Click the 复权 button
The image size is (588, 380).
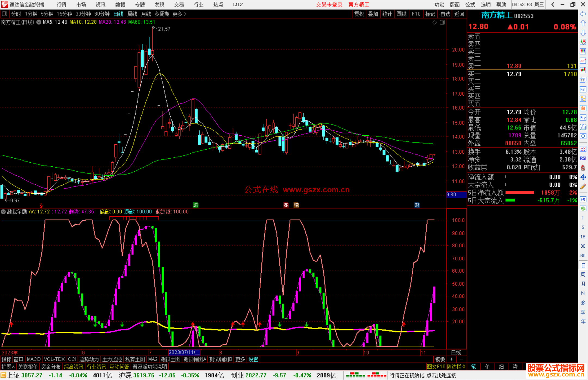(359, 14)
